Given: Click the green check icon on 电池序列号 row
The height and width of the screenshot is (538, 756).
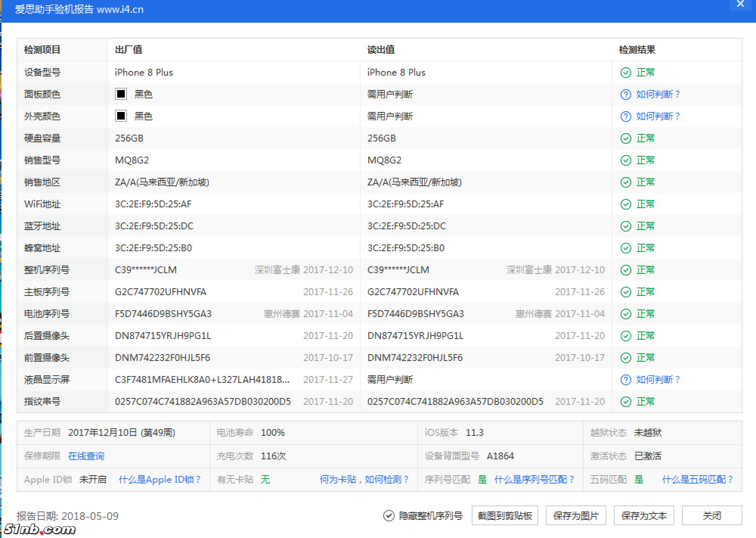Looking at the screenshot, I should point(626,314).
